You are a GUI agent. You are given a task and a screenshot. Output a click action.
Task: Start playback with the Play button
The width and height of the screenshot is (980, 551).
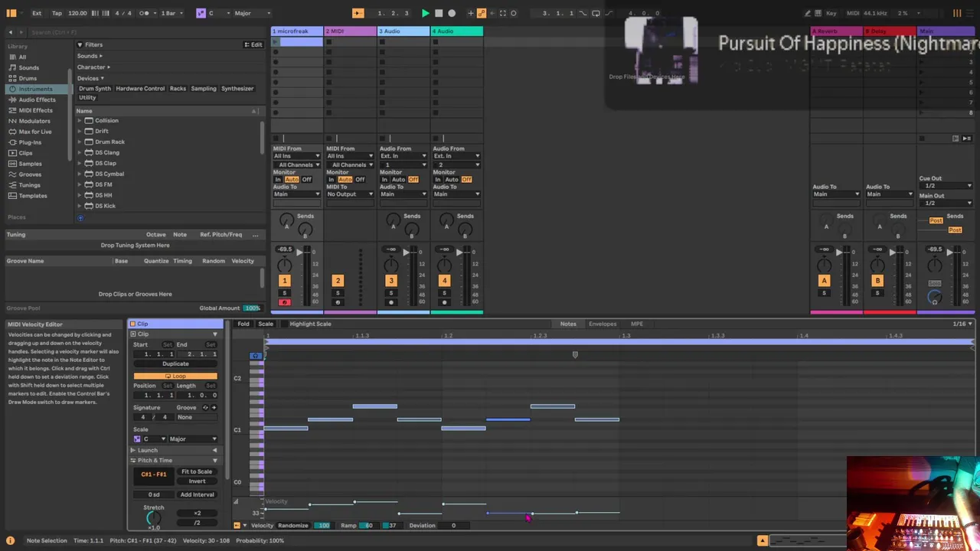coord(425,13)
